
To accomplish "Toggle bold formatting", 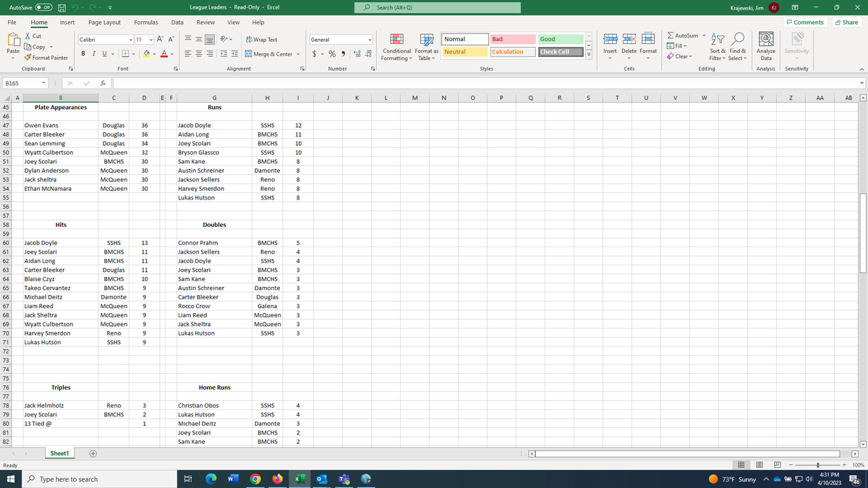I will pyautogui.click(x=83, y=53).
